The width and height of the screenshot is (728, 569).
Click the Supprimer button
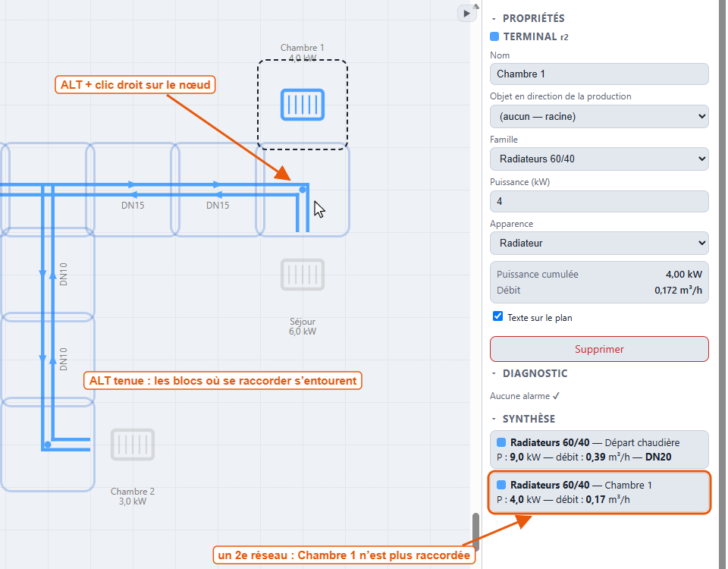pos(599,349)
